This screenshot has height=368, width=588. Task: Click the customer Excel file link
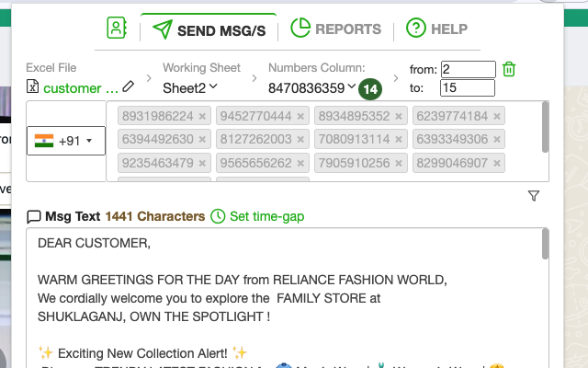click(81, 88)
